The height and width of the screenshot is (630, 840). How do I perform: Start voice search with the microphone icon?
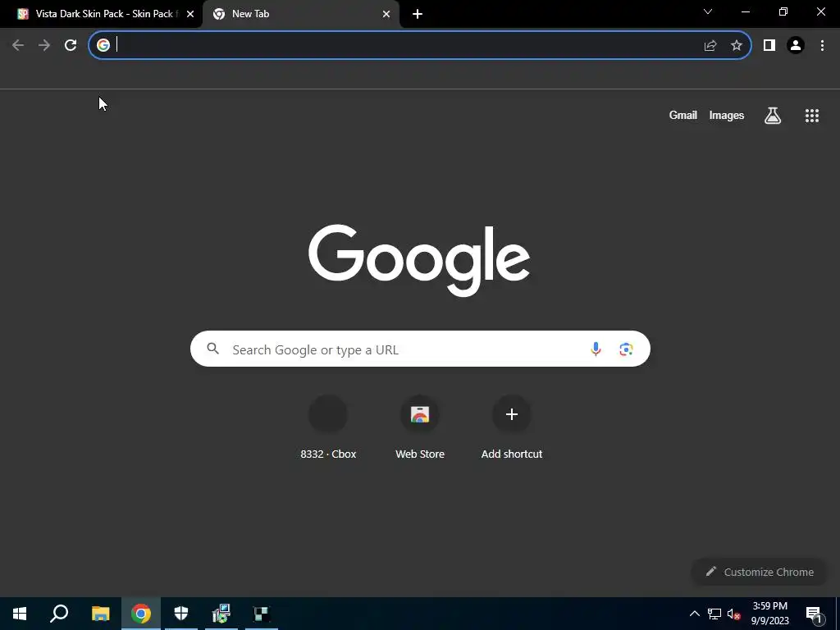pyautogui.click(x=596, y=349)
